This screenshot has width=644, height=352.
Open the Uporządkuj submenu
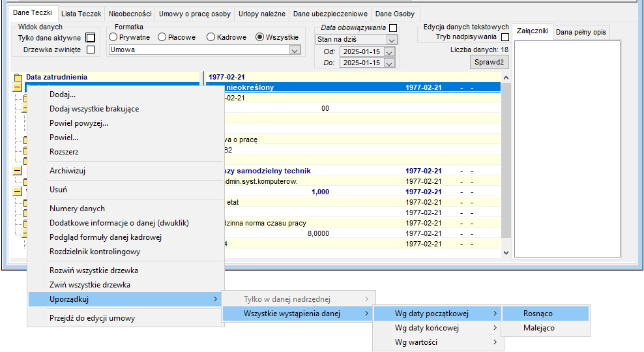126,299
